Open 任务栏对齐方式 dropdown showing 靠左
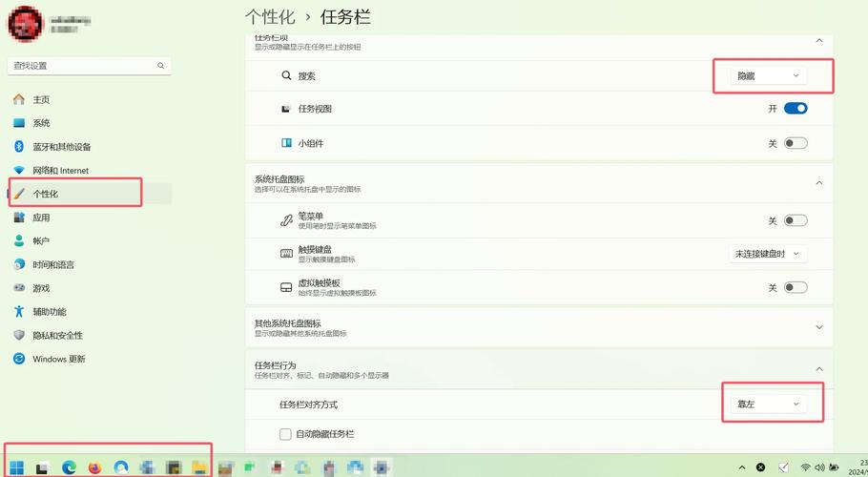Viewport: 868px width, 477px height. click(x=769, y=404)
